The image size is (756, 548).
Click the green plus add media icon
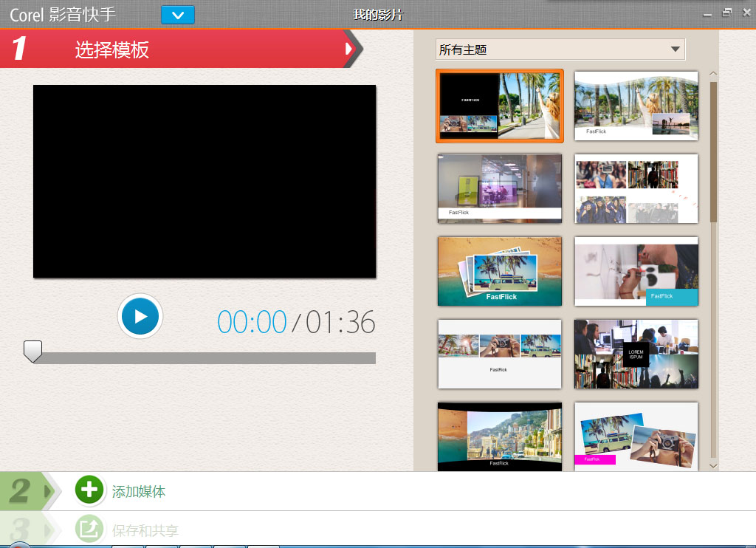tap(89, 490)
